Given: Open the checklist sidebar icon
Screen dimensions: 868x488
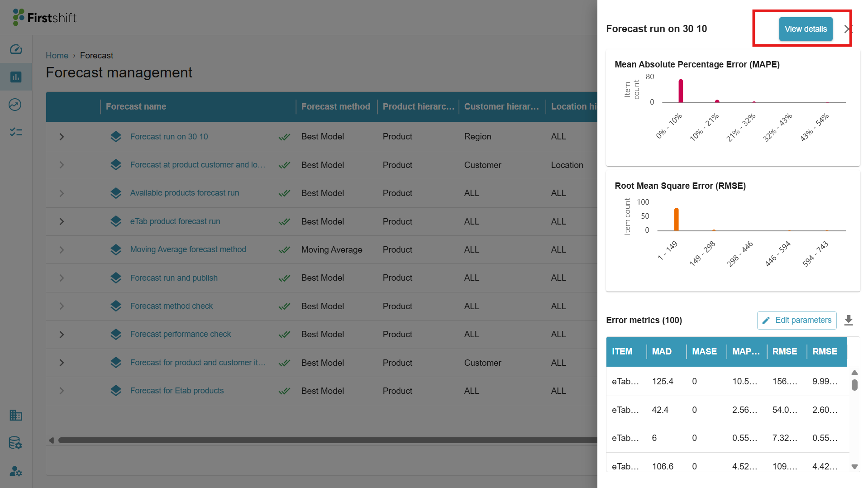Looking at the screenshot, I should pos(16,132).
